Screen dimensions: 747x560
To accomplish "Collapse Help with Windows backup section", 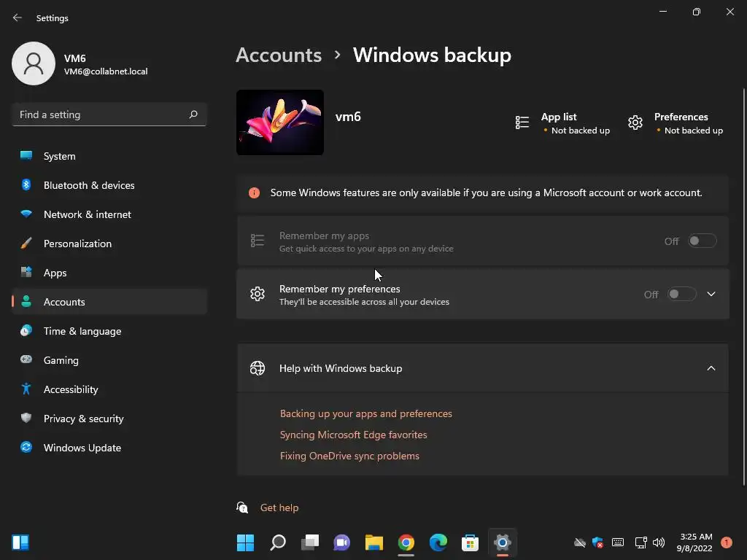I will click(711, 368).
